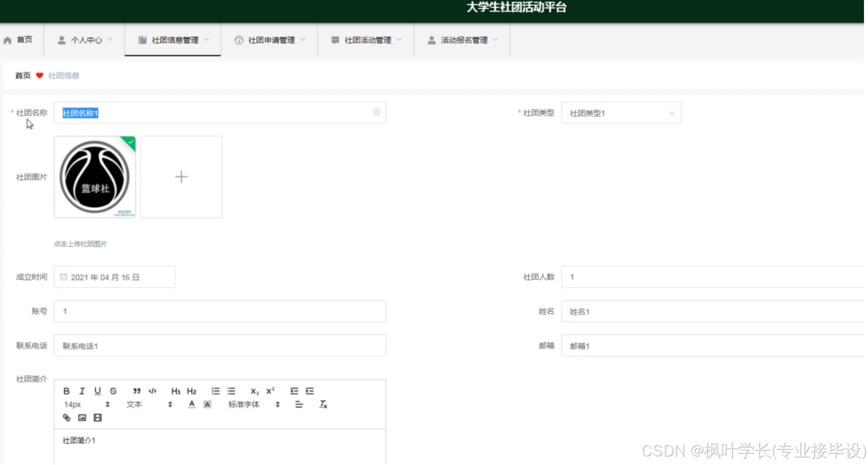Open the text color picker
The width and height of the screenshot is (868, 465).
tap(192, 405)
